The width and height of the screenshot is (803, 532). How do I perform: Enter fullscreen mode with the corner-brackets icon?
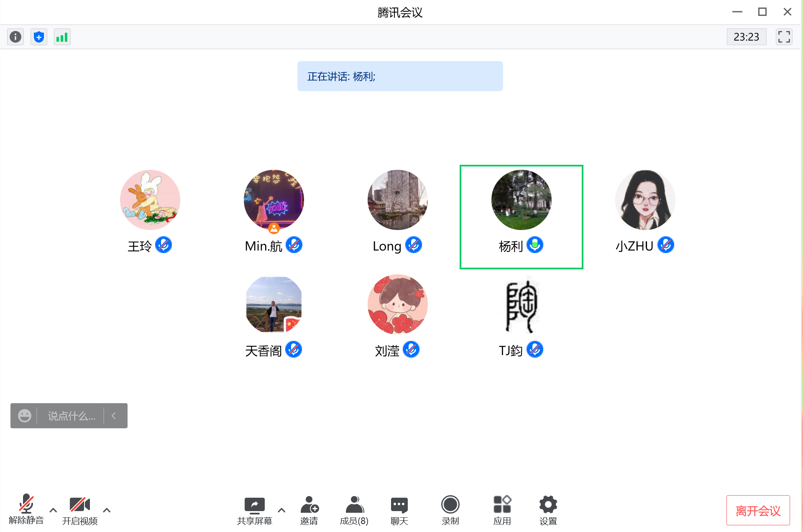pos(784,37)
